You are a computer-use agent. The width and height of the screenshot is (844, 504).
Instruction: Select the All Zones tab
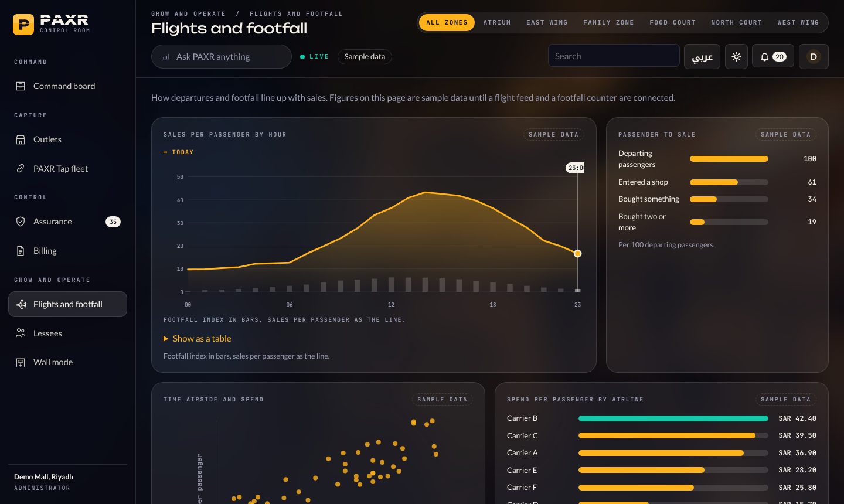pyautogui.click(x=447, y=22)
